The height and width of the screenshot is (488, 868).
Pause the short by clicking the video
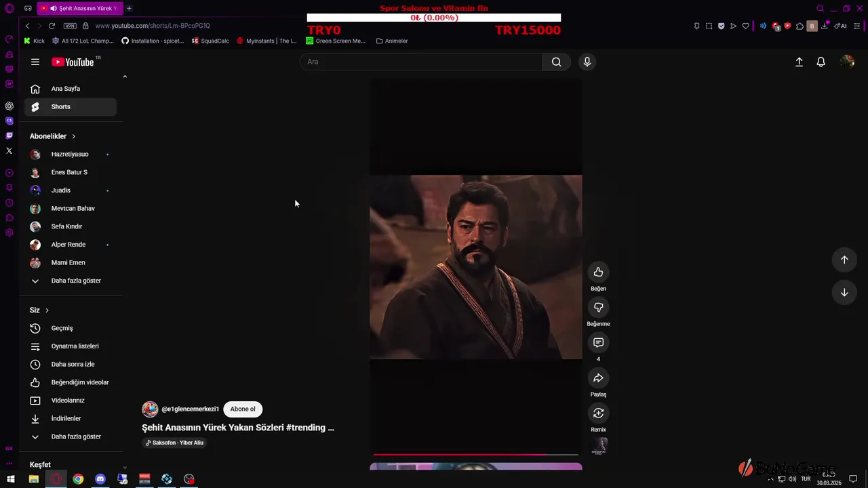pos(475,267)
